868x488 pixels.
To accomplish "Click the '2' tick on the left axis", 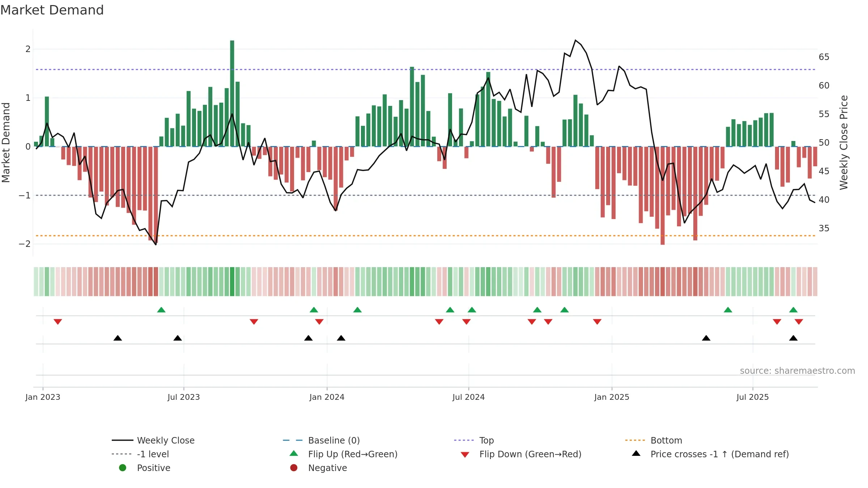I will [x=28, y=49].
